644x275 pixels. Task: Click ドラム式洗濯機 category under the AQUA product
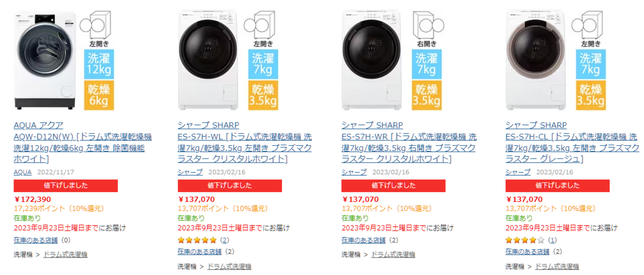point(65,255)
